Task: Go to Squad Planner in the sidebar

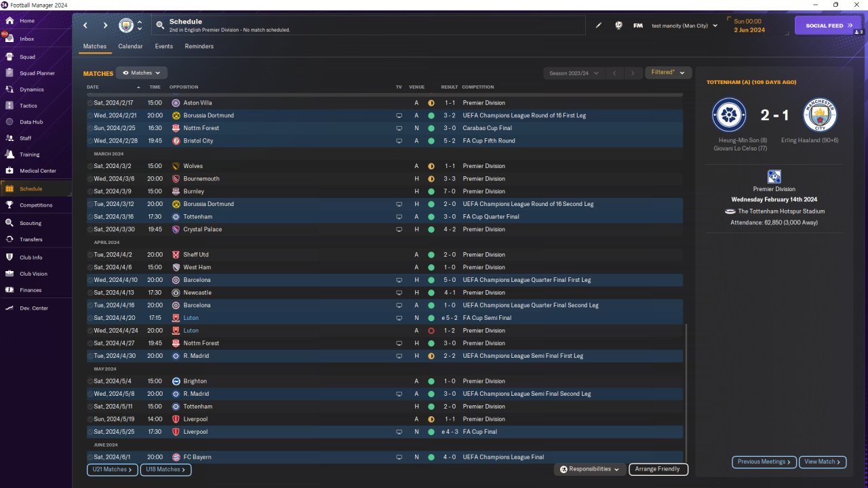Action: click(36, 73)
